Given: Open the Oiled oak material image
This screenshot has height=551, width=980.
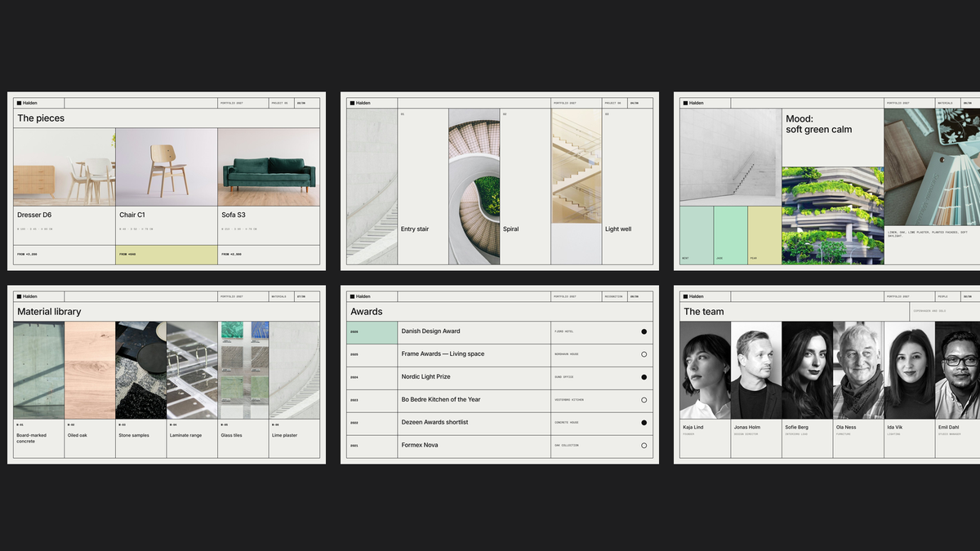Looking at the screenshot, I should pyautogui.click(x=90, y=370).
